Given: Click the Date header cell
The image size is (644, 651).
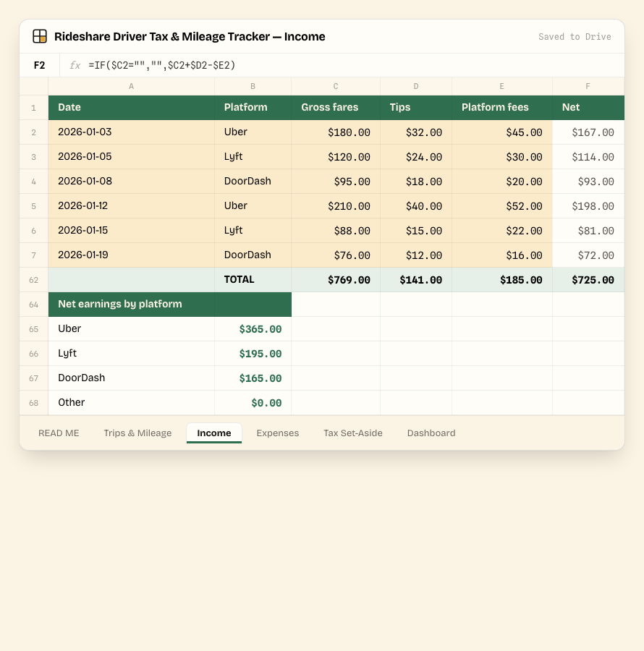Looking at the screenshot, I should (131, 108).
